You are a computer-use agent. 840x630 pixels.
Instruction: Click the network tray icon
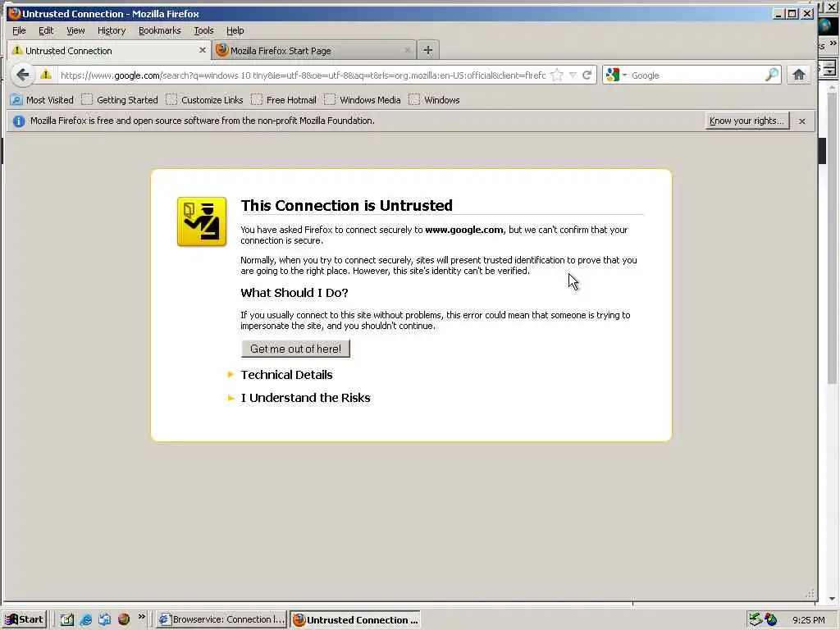pyautogui.click(x=756, y=619)
